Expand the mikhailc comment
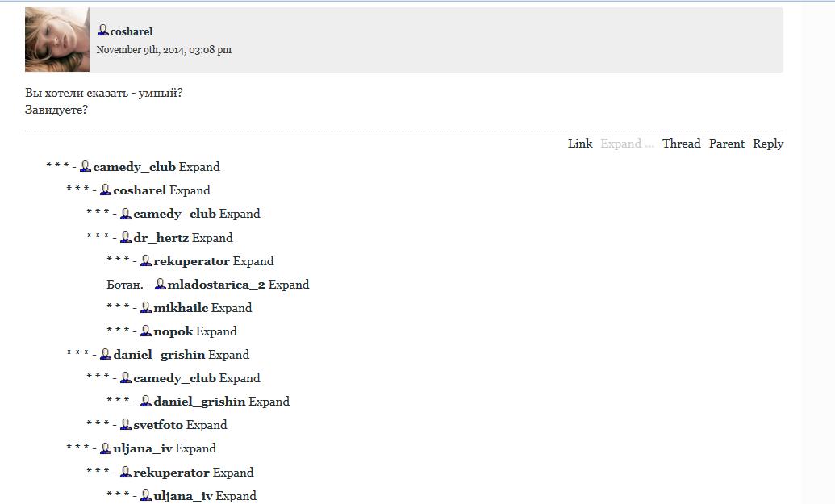The width and height of the screenshot is (835, 504). pos(231,307)
